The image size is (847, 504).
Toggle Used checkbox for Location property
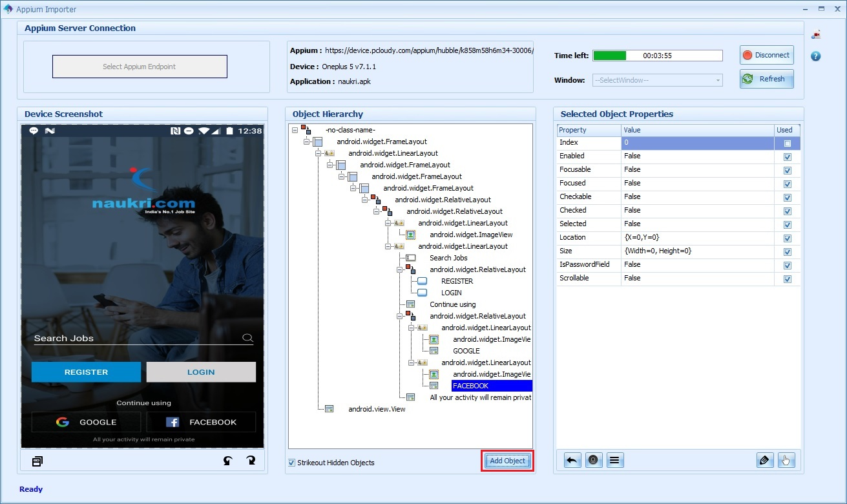point(787,238)
